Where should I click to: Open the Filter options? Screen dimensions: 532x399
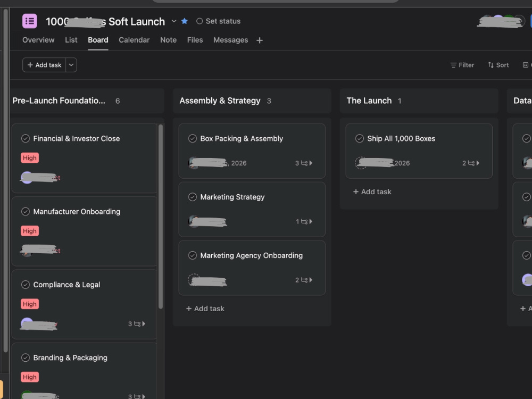462,65
